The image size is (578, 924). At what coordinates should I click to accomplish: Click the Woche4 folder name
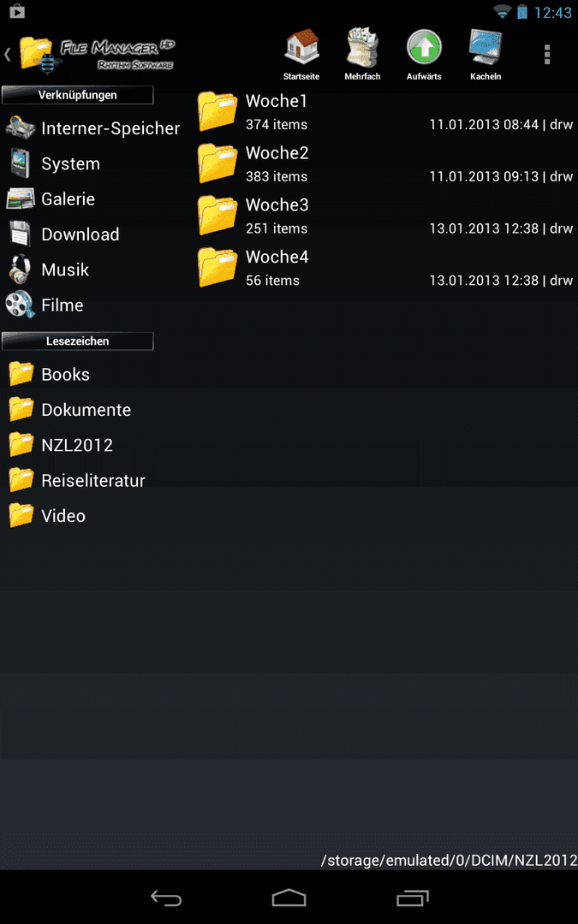coord(277,257)
